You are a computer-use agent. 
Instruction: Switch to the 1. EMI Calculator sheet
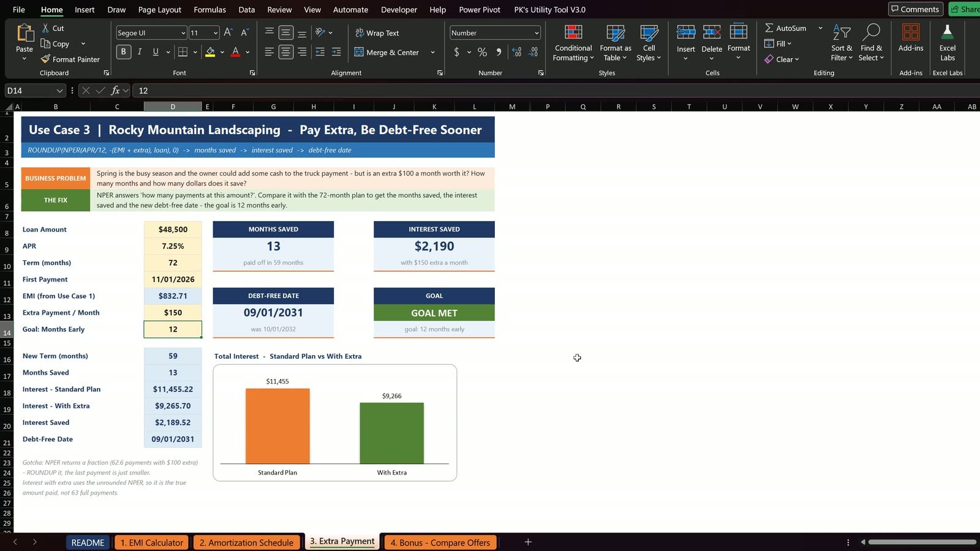click(x=152, y=542)
